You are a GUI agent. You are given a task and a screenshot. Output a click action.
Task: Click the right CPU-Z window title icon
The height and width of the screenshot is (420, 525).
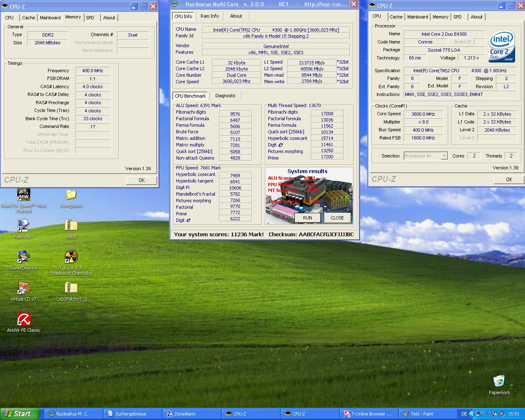[372, 6]
